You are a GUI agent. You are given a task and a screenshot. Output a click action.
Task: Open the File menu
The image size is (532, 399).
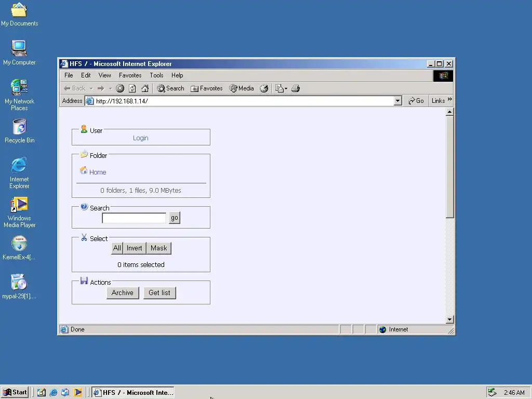[x=69, y=75]
